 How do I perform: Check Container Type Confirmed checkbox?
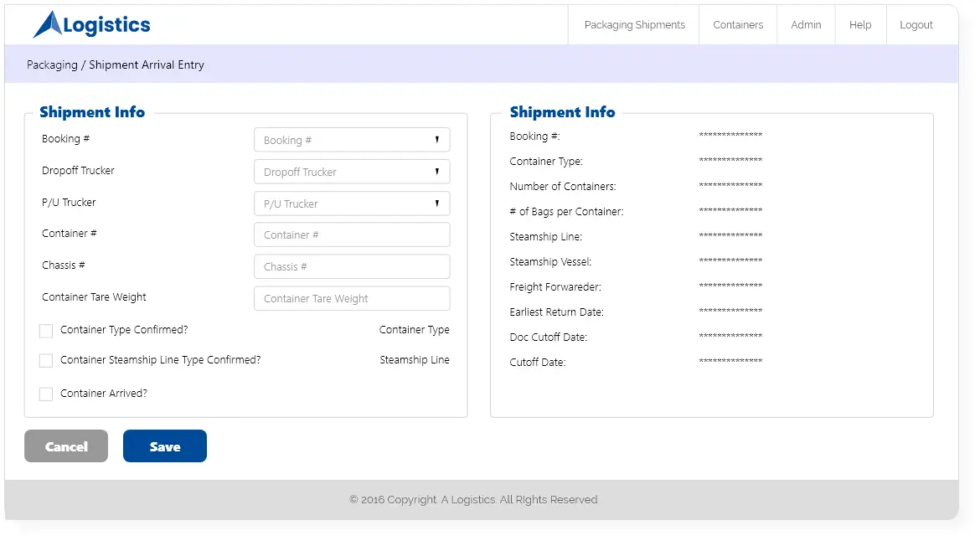[x=46, y=331]
